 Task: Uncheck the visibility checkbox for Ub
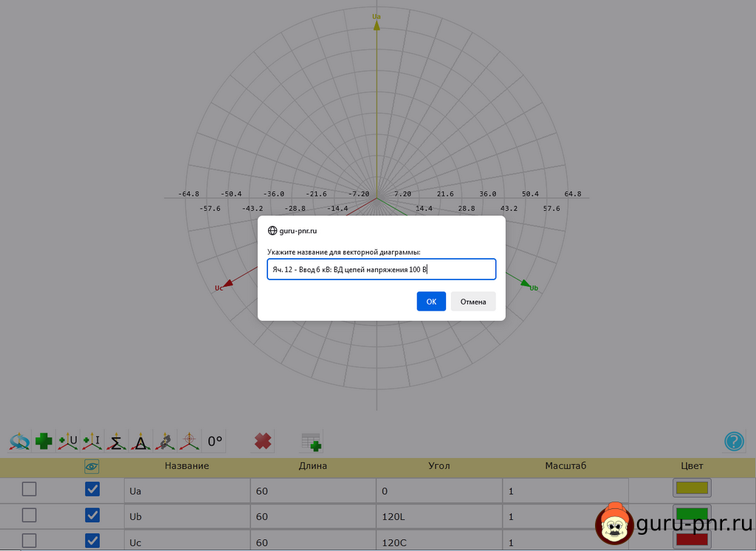(92, 515)
